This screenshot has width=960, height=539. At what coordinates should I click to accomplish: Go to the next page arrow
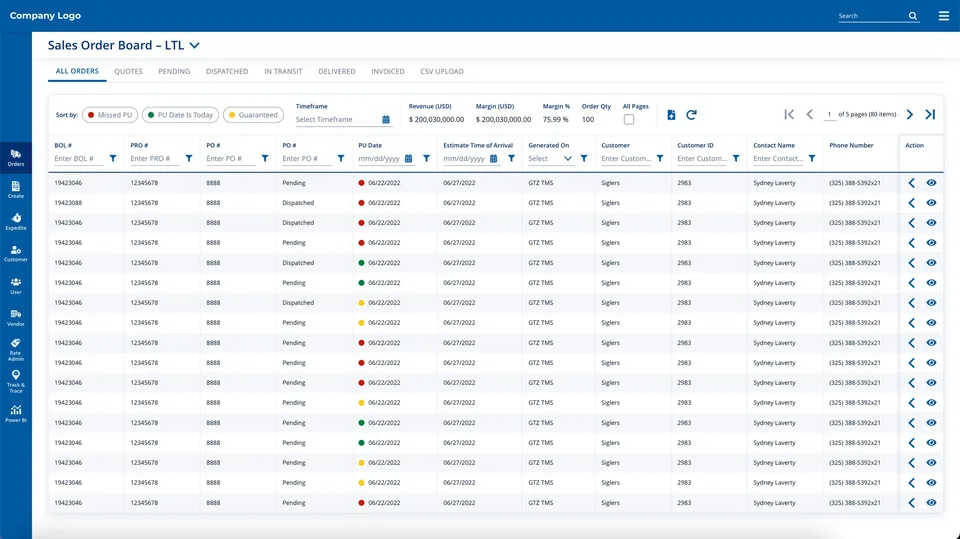910,115
